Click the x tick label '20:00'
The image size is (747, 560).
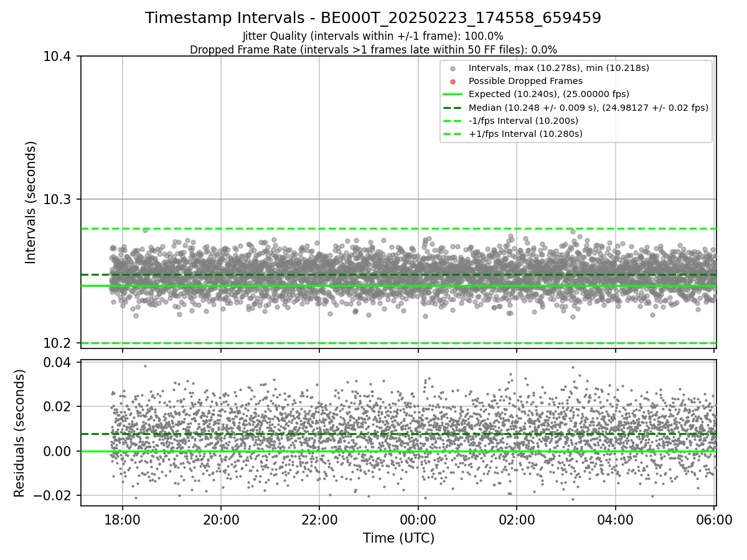click(x=221, y=520)
